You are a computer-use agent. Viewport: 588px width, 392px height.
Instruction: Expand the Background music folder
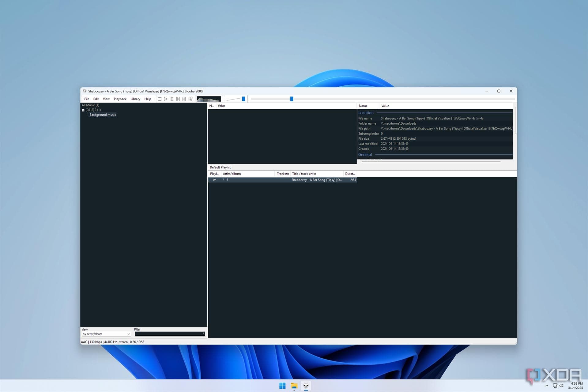[103, 115]
